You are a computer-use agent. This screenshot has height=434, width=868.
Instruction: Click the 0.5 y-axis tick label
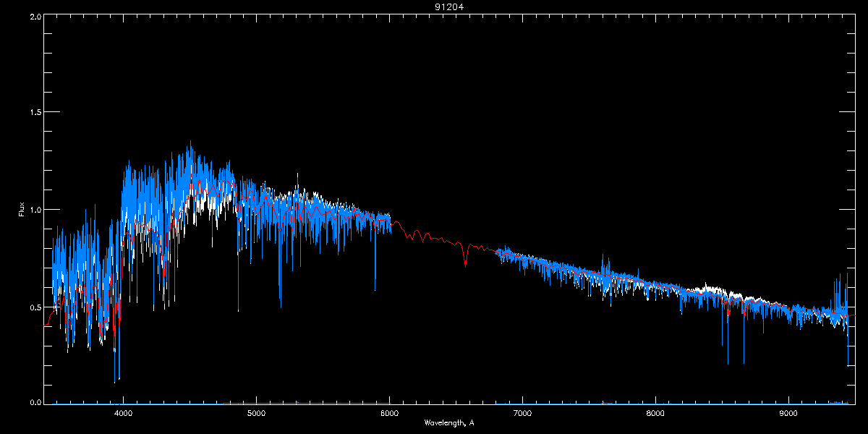35,307
